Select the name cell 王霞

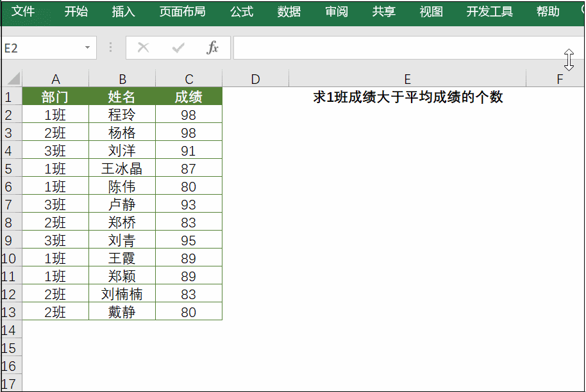coord(122,258)
